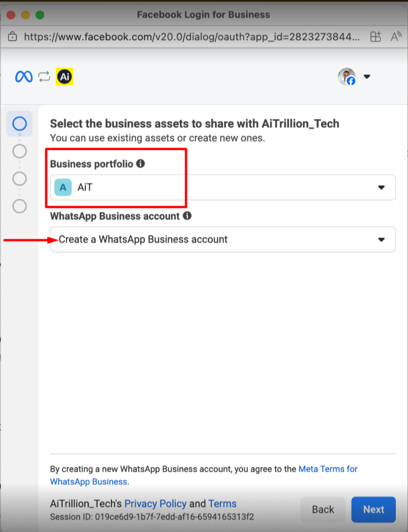Click Business portfolio info icon
This screenshot has width=408, height=532.
pos(140,164)
